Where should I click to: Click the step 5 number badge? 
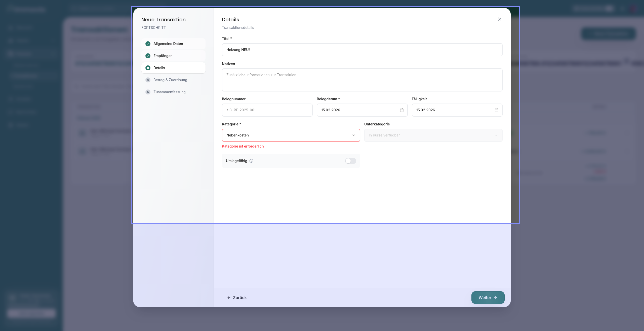coord(148,92)
